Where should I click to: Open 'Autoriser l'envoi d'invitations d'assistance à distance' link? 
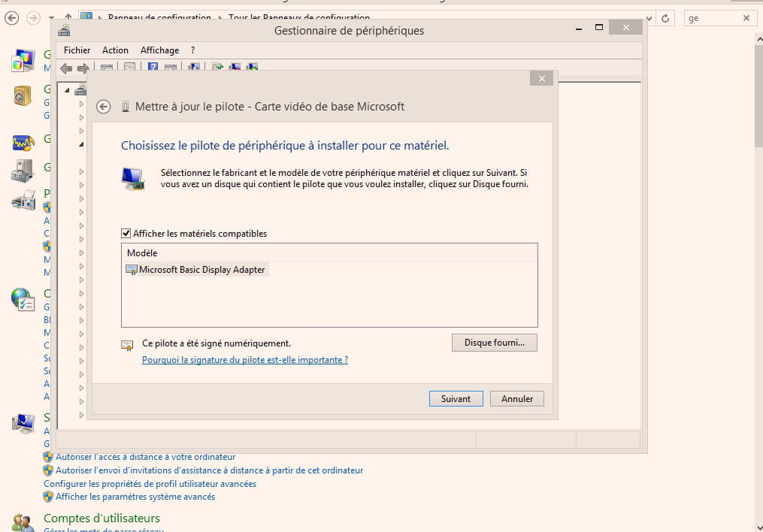pyautogui.click(x=209, y=470)
